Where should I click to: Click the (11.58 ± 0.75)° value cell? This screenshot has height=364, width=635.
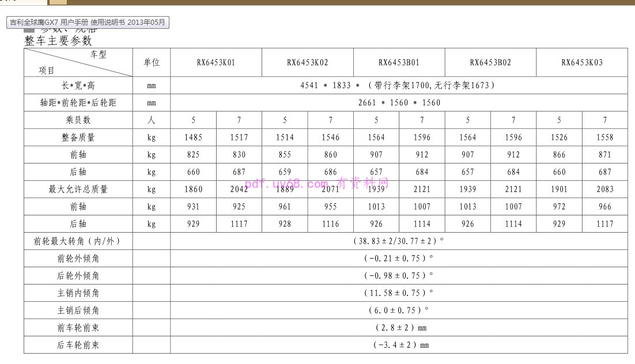click(x=399, y=293)
